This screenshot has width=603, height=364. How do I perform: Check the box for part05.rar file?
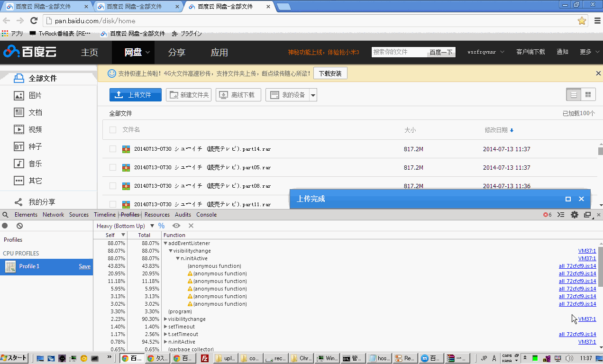click(113, 167)
